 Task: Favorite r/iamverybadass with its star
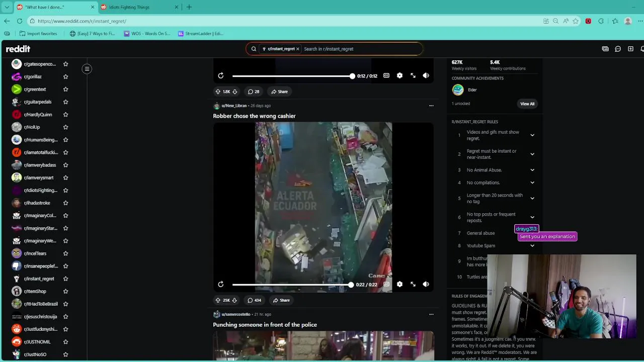pyautogui.click(x=65, y=165)
